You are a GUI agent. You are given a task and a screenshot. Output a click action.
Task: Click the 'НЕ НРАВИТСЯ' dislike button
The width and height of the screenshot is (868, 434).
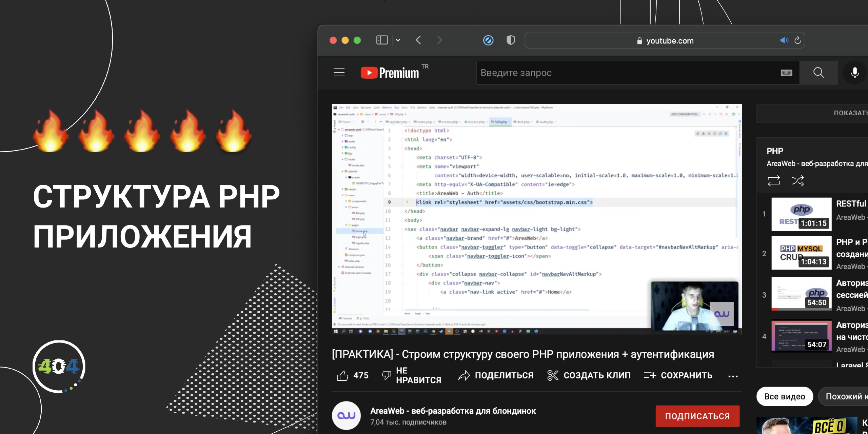click(x=412, y=375)
